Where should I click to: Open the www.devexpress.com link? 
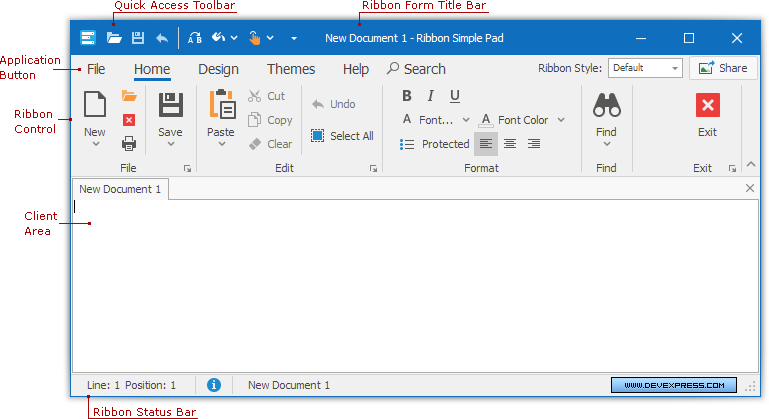click(674, 385)
